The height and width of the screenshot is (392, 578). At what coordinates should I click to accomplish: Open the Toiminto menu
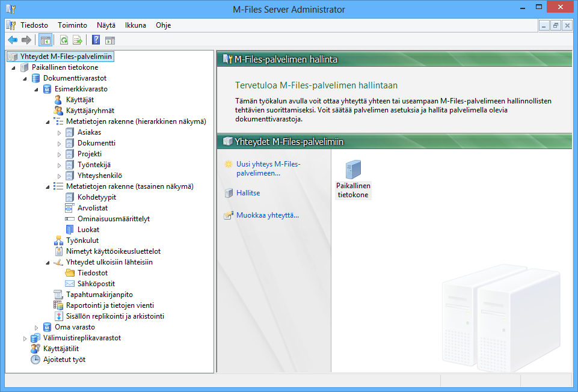point(72,25)
